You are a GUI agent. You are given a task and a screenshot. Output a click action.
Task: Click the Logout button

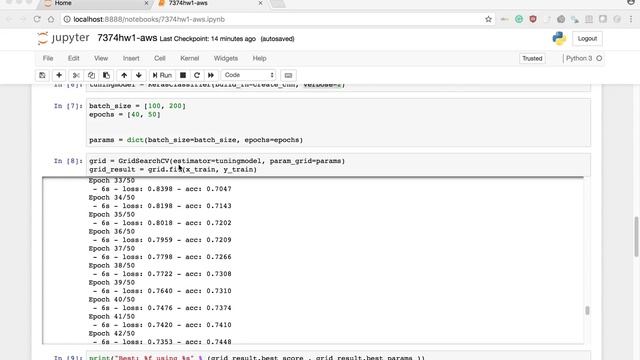tap(587, 38)
